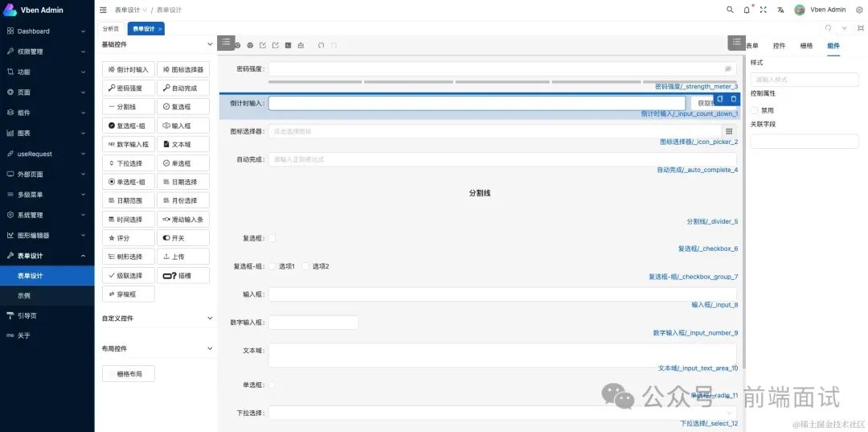Open icon grid in 图标选择器 field
The image size is (868, 432).
(x=729, y=131)
